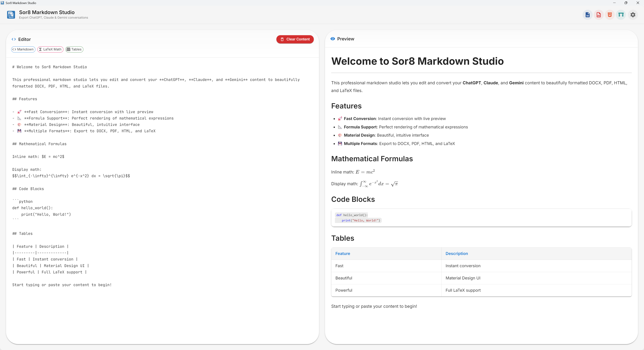The width and height of the screenshot is (644, 350).
Task: Open the settings gear
Action: click(x=633, y=14)
